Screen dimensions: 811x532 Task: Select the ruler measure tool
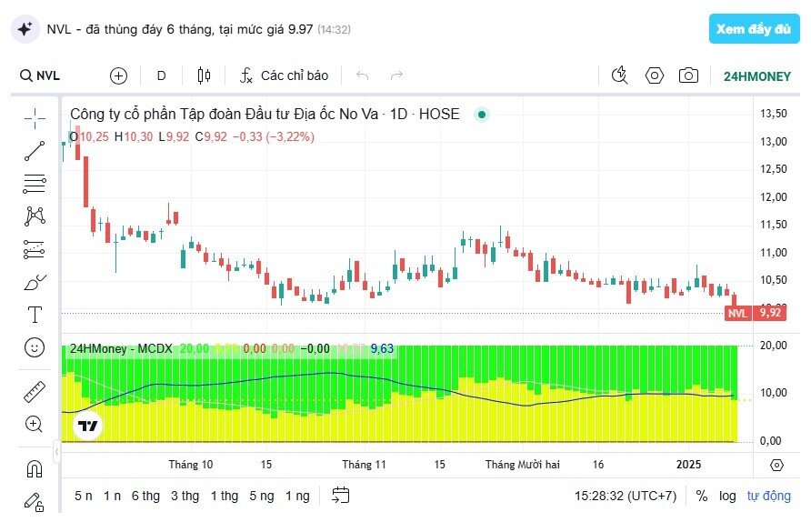(x=35, y=392)
